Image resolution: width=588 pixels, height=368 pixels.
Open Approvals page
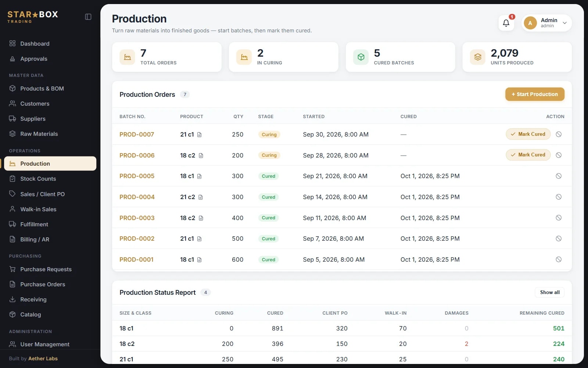pos(50,59)
